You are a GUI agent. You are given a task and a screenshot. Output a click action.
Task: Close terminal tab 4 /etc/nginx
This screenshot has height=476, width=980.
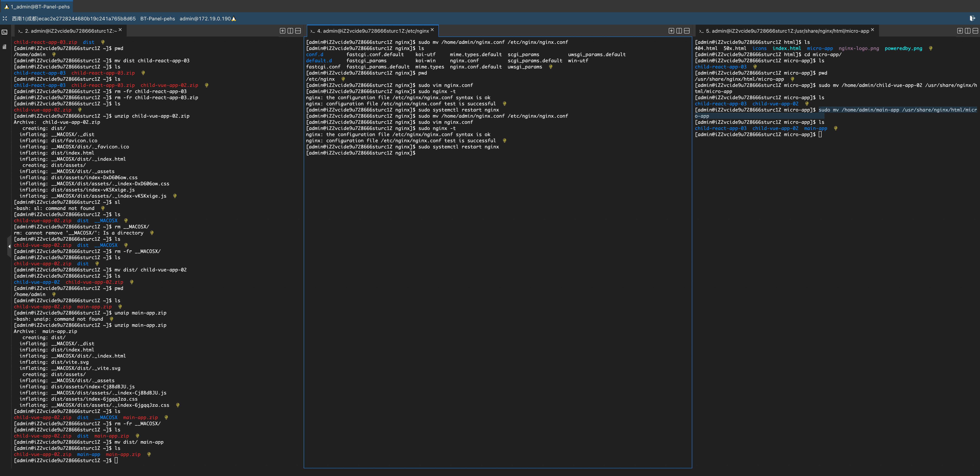(x=432, y=30)
